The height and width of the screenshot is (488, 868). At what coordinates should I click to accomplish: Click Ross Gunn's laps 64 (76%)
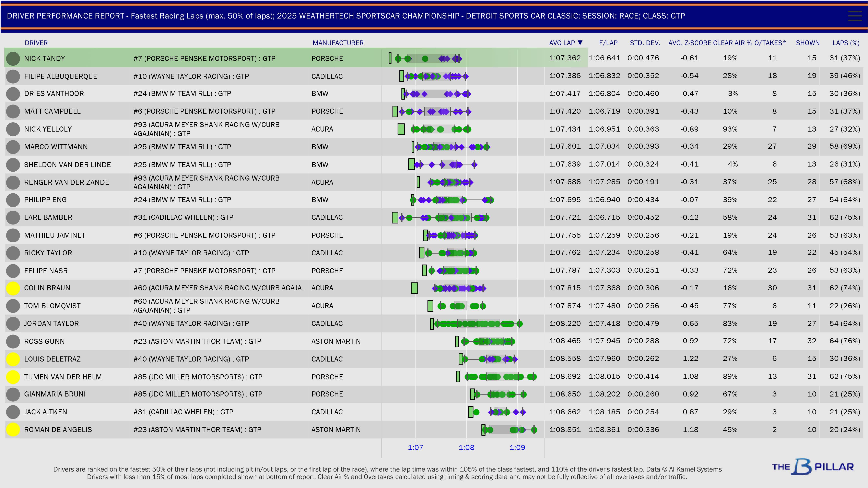tap(845, 341)
